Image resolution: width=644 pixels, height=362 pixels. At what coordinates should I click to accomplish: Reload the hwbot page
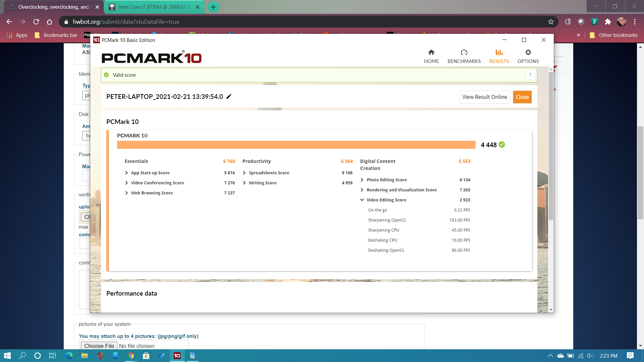coord(36,22)
